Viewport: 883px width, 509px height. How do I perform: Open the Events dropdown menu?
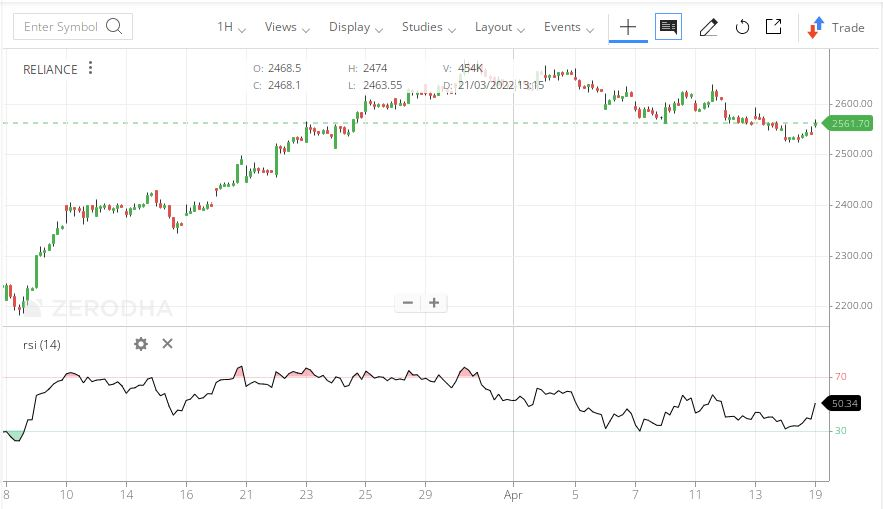[569, 27]
